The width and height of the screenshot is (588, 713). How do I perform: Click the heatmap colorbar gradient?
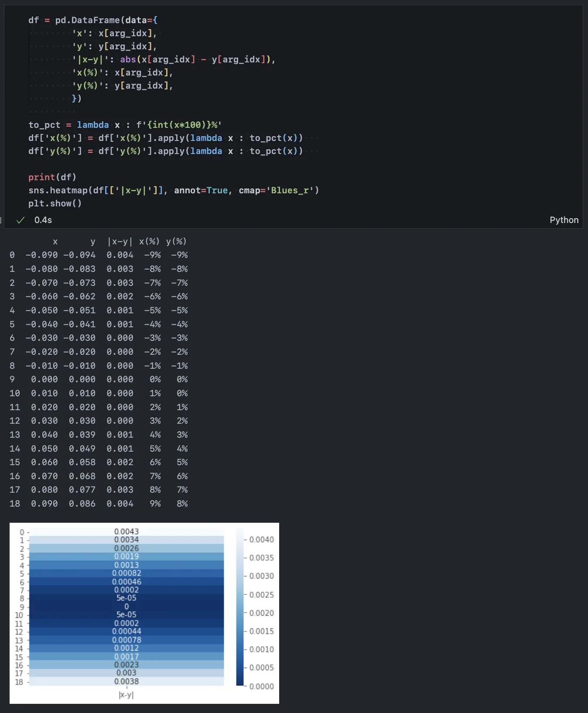[240, 607]
